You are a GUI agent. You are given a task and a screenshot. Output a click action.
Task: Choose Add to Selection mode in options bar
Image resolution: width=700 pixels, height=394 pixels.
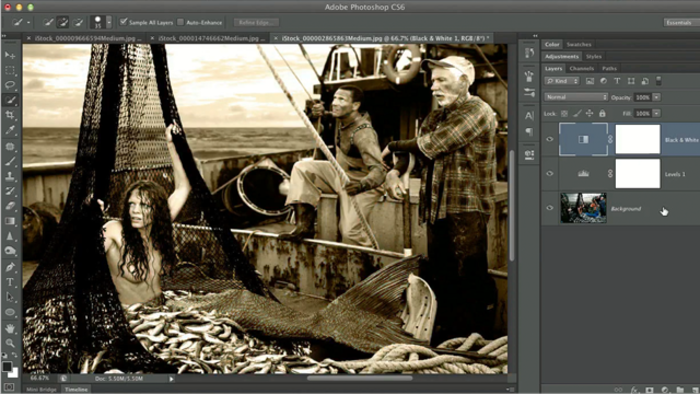(x=63, y=22)
